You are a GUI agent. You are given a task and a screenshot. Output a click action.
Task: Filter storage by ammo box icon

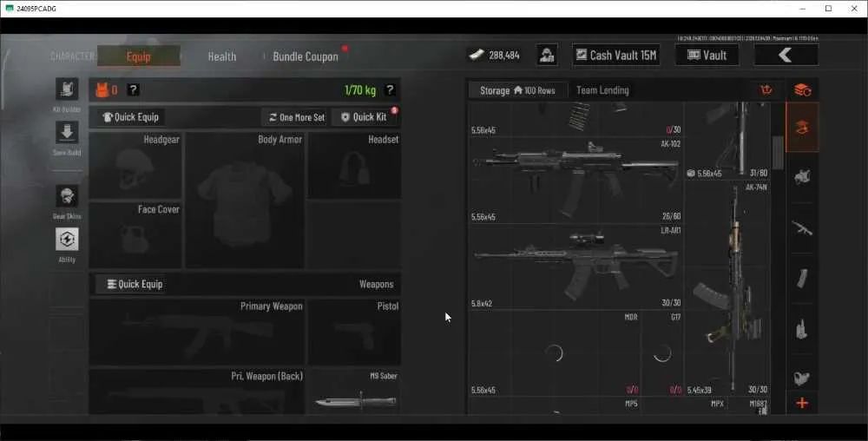pos(802,329)
